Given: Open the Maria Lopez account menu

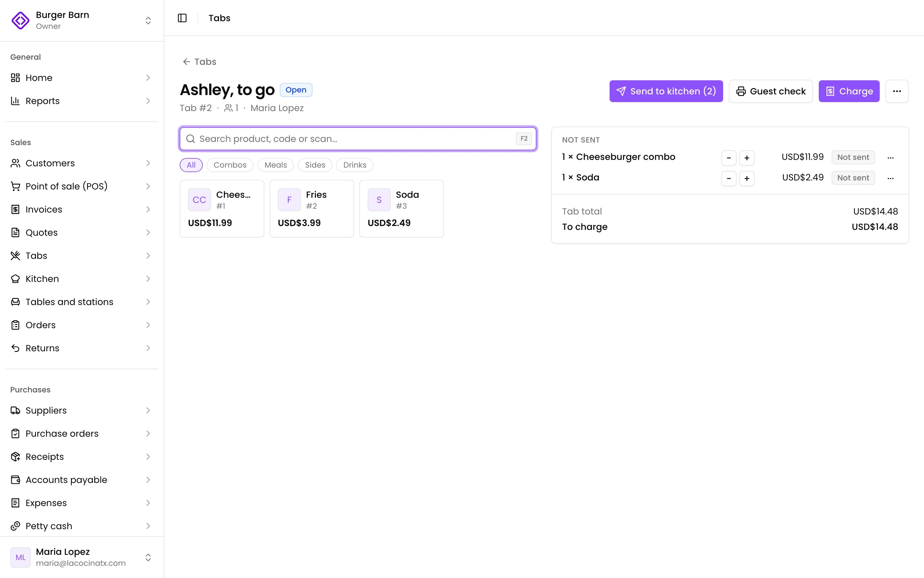Looking at the screenshot, I should point(82,557).
